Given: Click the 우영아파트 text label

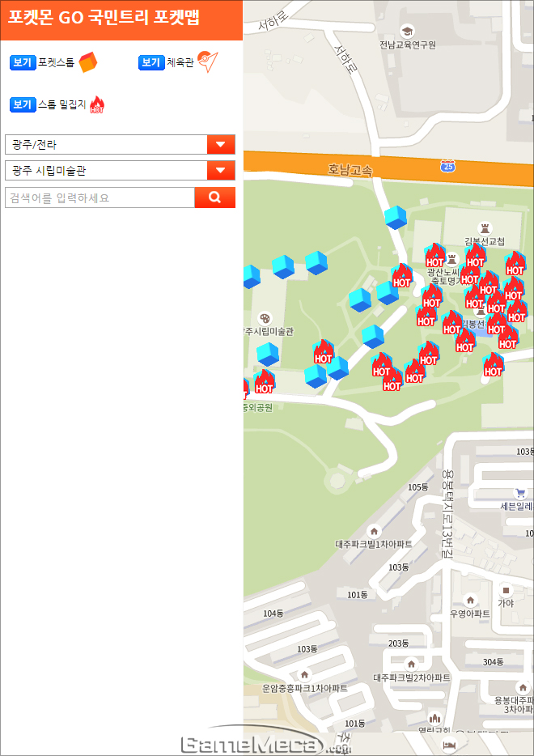Looking at the screenshot, I should pyautogui.click(x=470, y=614).
